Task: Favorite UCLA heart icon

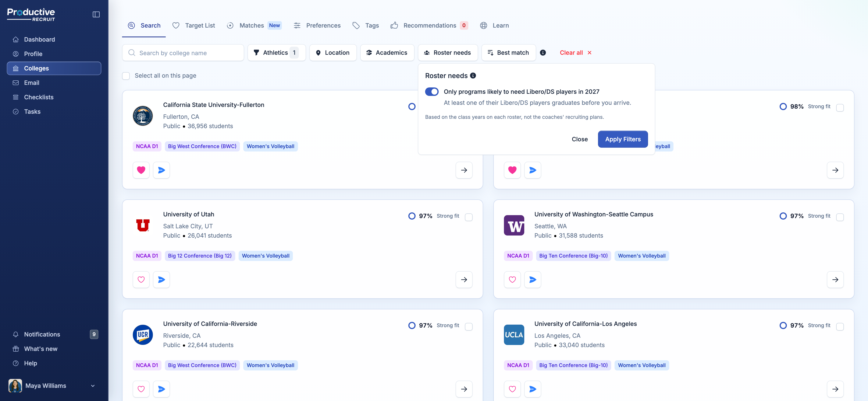Action: 512,389
